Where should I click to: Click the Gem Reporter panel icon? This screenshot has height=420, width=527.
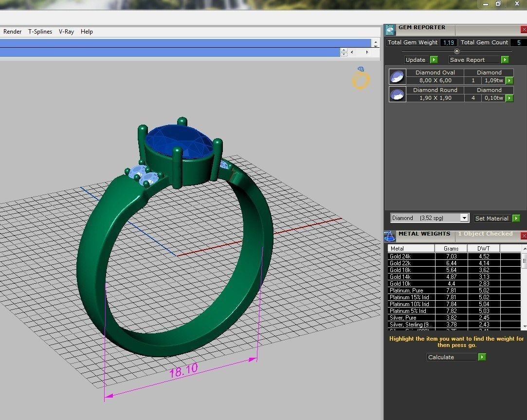pos(390,30)
